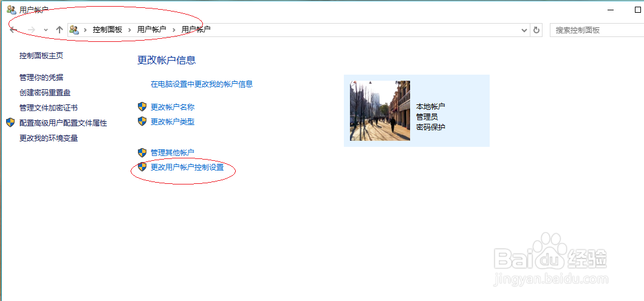Open the recent locations dropdown arrow
644x301 pixels.
tap(46, 30)
